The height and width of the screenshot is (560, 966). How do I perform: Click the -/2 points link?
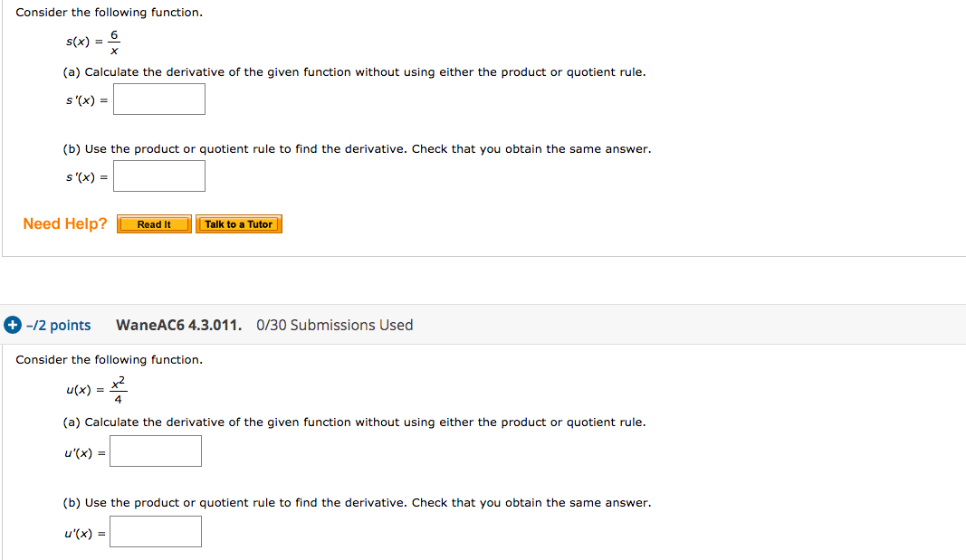point(59,326)
